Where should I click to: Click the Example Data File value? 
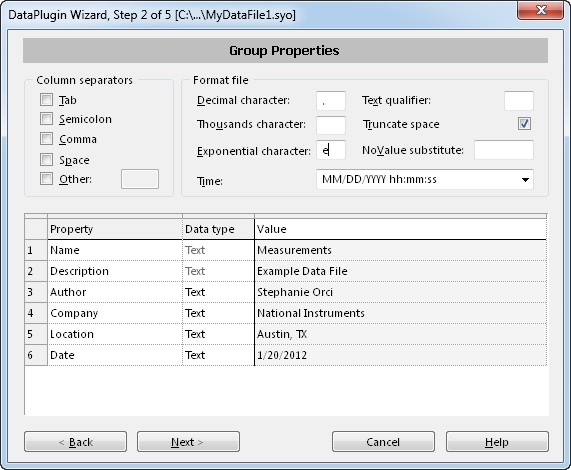click(401, 271)
